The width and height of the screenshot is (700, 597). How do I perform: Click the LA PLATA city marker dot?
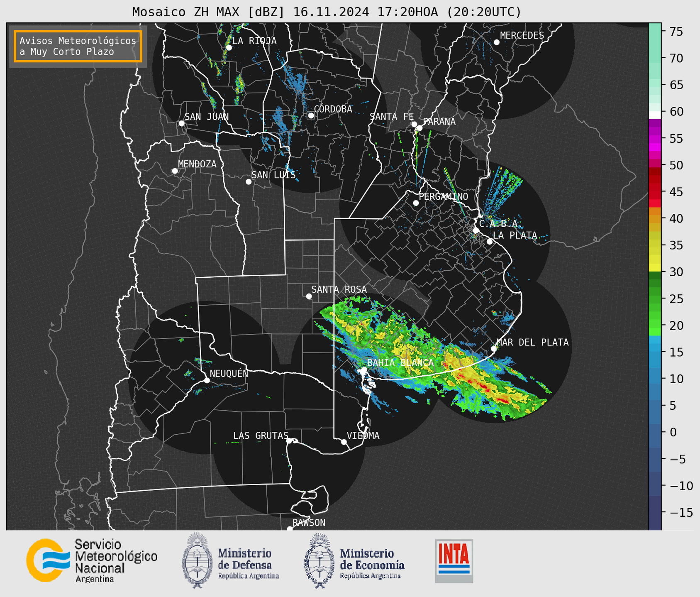tap(490, 242)
